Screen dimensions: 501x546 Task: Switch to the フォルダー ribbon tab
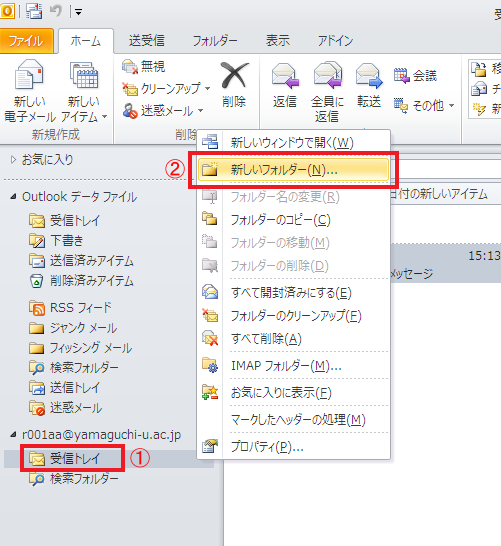tap(215, 41)
